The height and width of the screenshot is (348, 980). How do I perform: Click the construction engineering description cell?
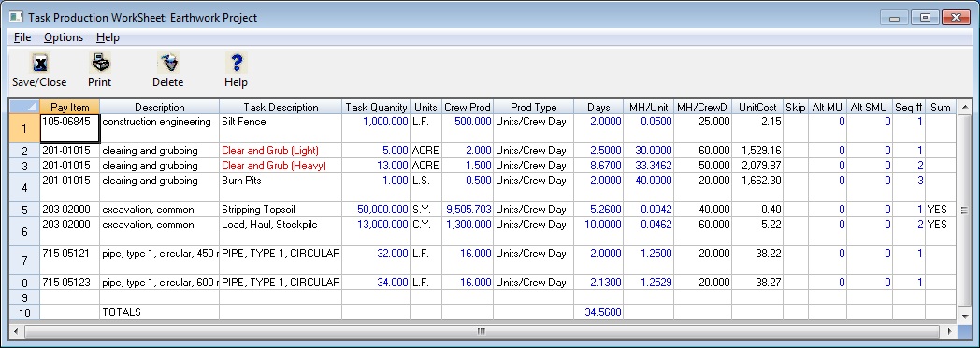pyautogui.click(x=159, y=129)
